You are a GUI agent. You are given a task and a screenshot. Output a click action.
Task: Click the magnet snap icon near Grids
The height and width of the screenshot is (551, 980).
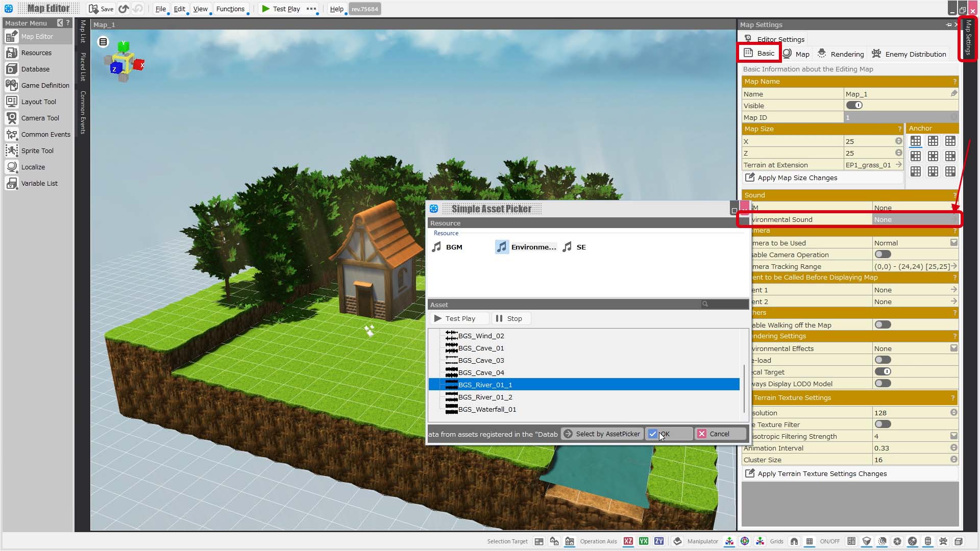click(794, 541)
